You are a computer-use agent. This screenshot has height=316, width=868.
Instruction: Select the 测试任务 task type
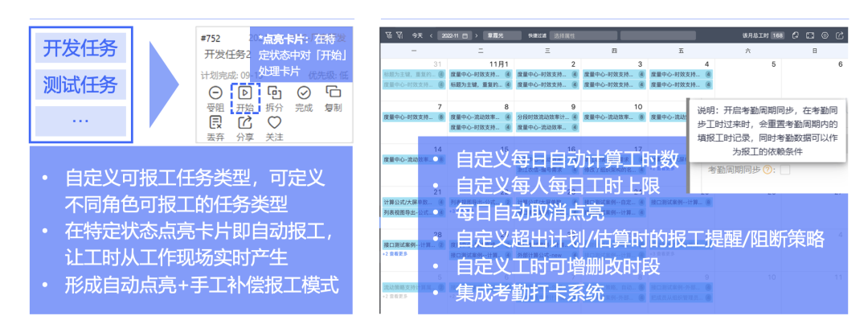pos(80,84)
